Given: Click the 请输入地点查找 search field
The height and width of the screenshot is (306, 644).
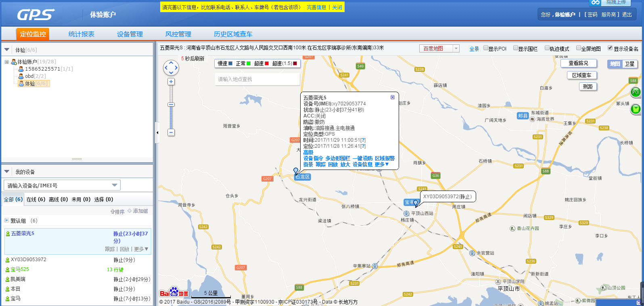Looking at the screenshot, I should [257, 79].
